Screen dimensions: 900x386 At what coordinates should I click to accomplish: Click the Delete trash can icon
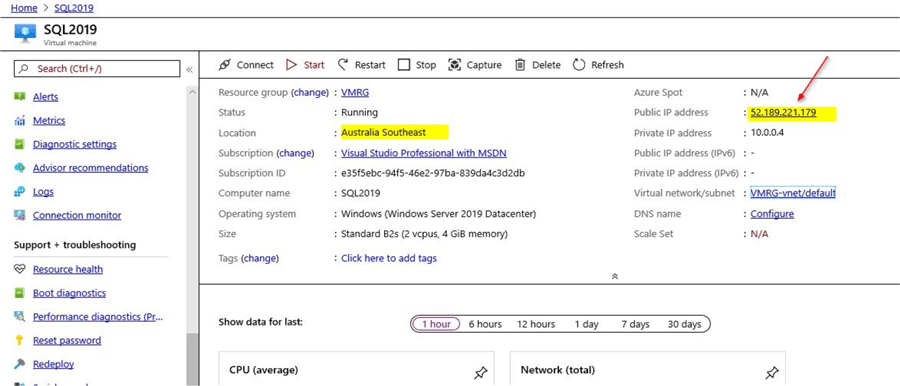point(520,65)
